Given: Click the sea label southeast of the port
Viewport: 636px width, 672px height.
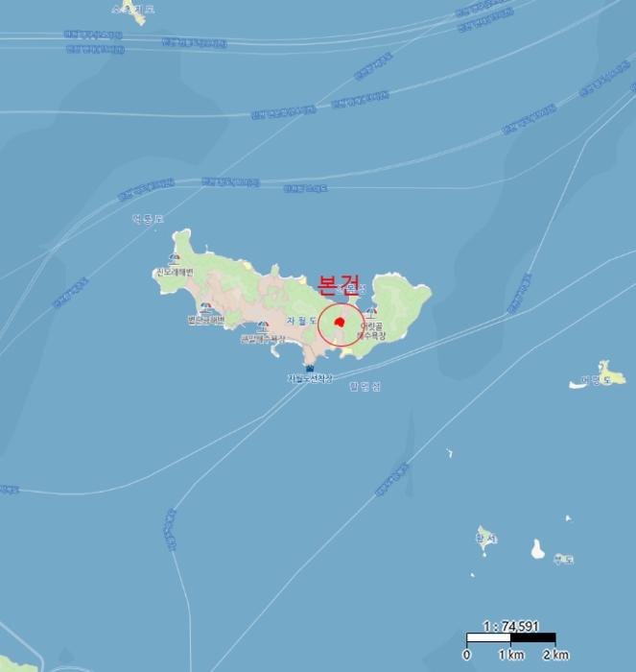Looking at the screenshot, I should 365,386.
